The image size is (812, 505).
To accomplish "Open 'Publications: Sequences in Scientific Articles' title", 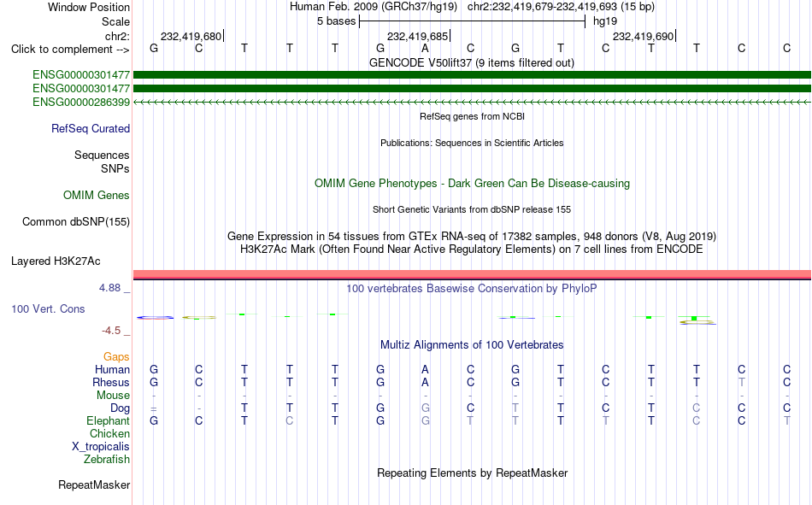I will tap(472, 143).
